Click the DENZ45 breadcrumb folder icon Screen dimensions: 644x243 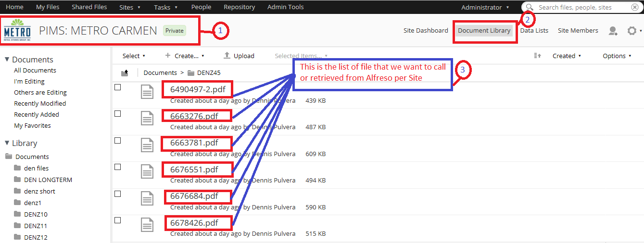[191, 73]
